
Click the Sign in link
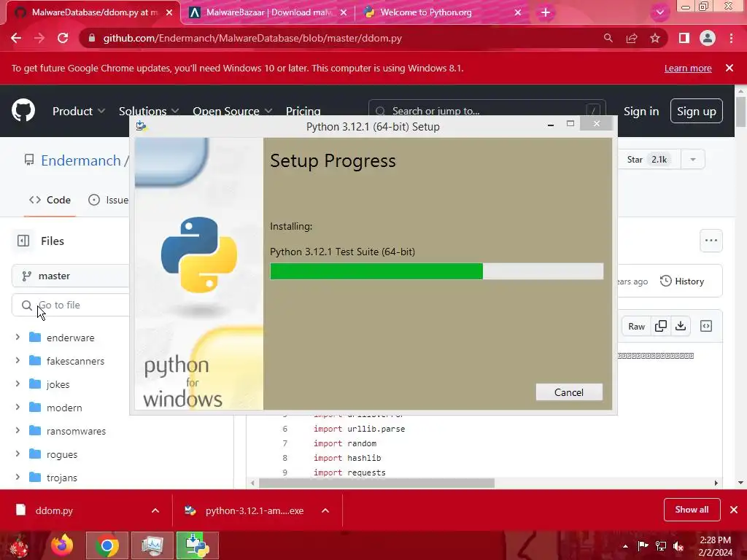[641, 111]
